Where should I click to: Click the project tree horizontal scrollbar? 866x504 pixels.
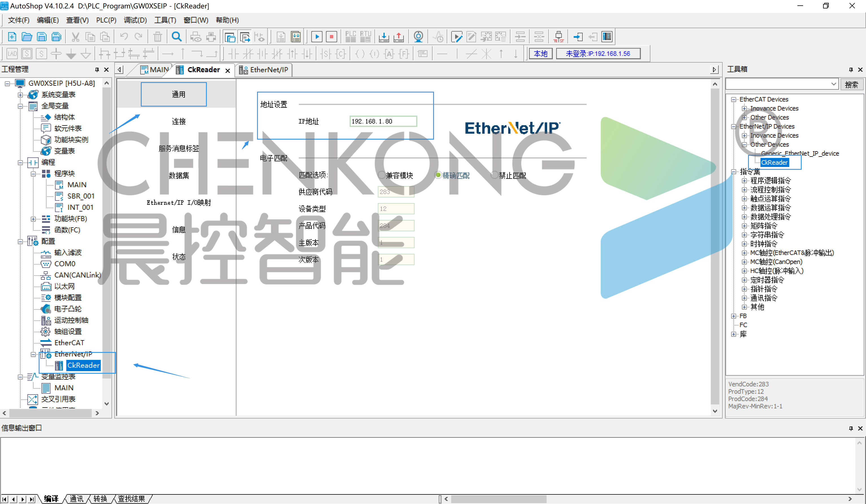(x=51, y=413)
